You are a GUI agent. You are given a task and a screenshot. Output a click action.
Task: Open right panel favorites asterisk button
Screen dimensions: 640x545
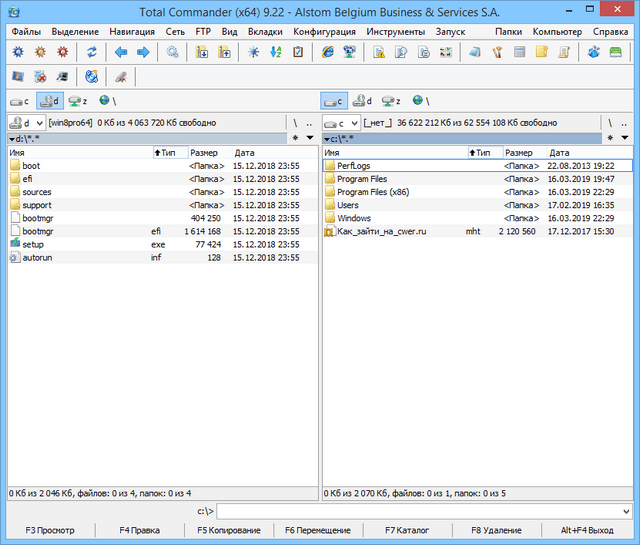tap(610, 138)
